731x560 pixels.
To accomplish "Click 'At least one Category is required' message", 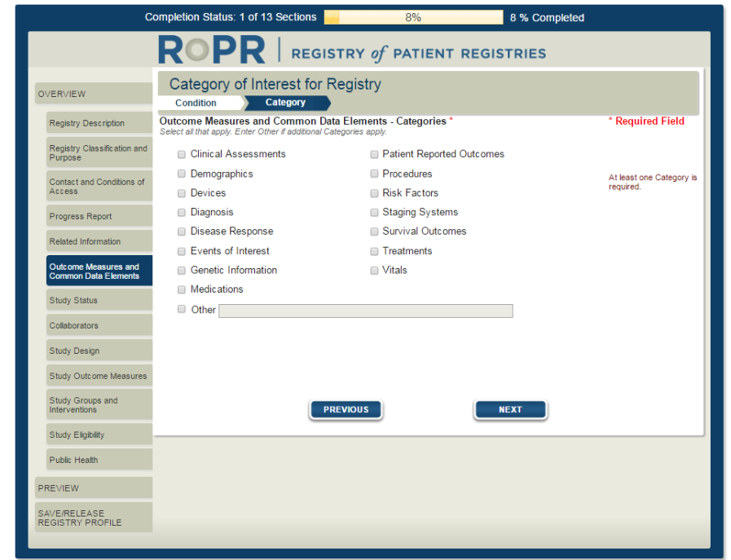I will pos(653,182).
